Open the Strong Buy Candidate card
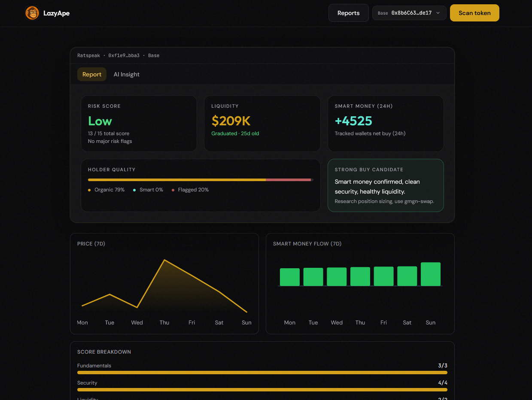 coord(386,185)
